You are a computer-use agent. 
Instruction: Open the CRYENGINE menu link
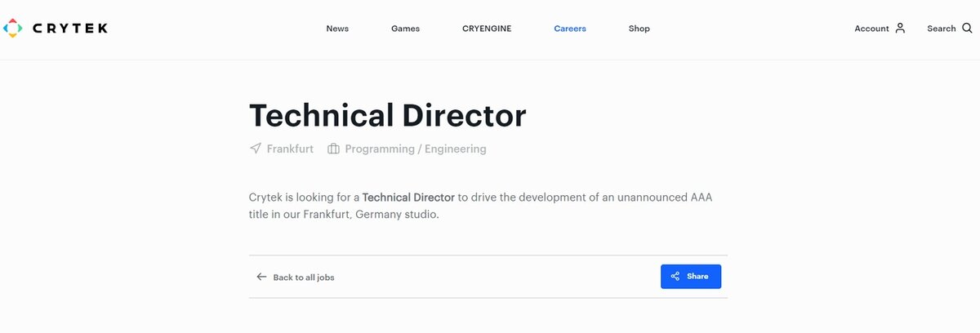(487, 29)
